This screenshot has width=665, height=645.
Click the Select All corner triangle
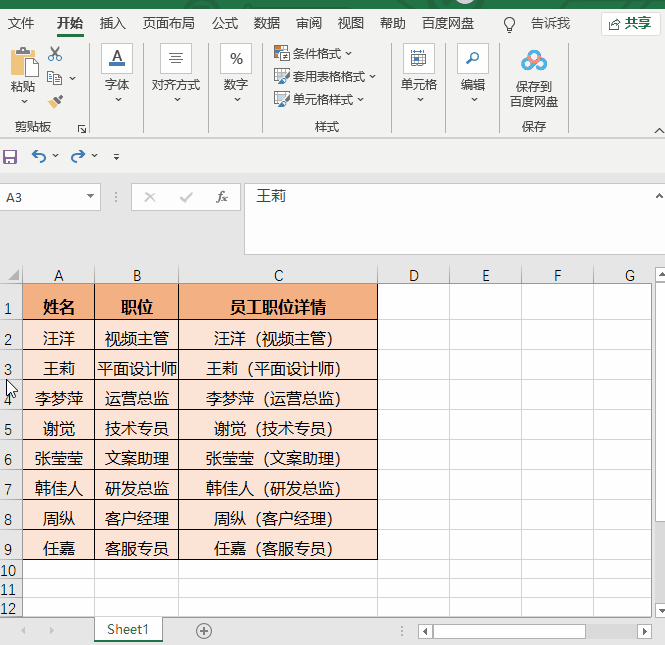pos(14,275)
